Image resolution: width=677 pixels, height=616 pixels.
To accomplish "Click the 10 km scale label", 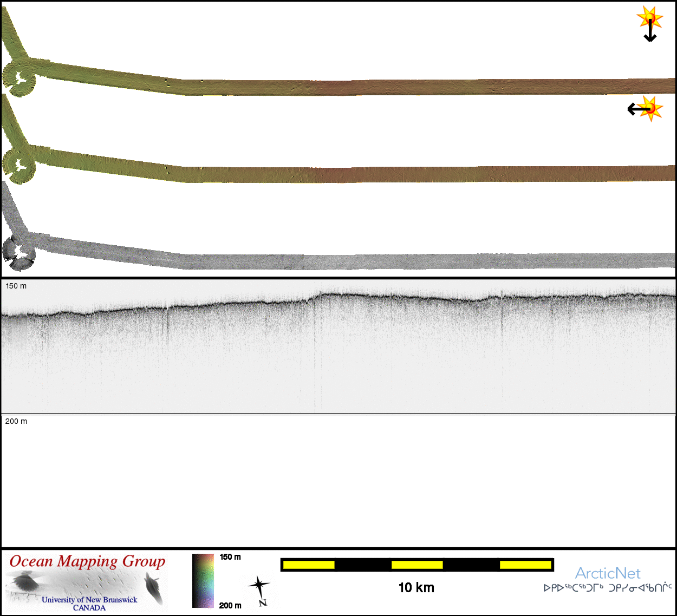I will 416,588.
